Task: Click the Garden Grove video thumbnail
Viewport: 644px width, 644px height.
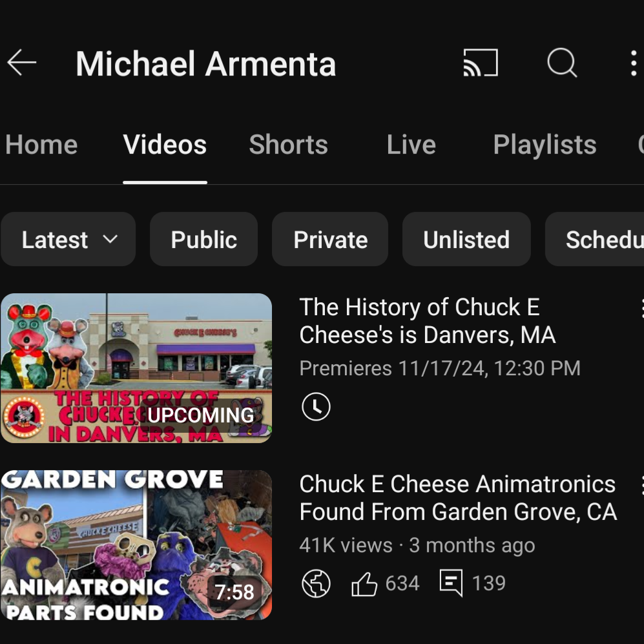Action: [136, 545]
